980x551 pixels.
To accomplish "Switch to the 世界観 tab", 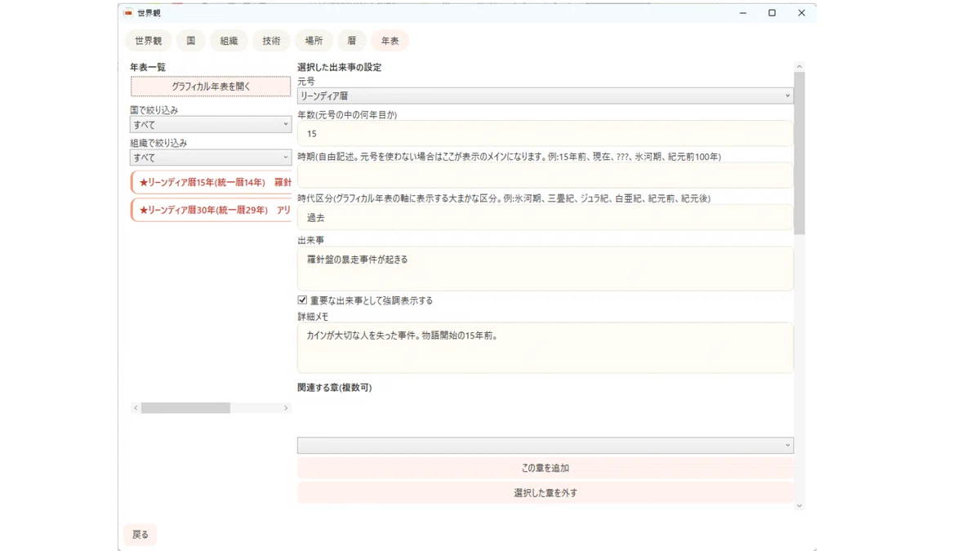I will (x=149, y=41).
